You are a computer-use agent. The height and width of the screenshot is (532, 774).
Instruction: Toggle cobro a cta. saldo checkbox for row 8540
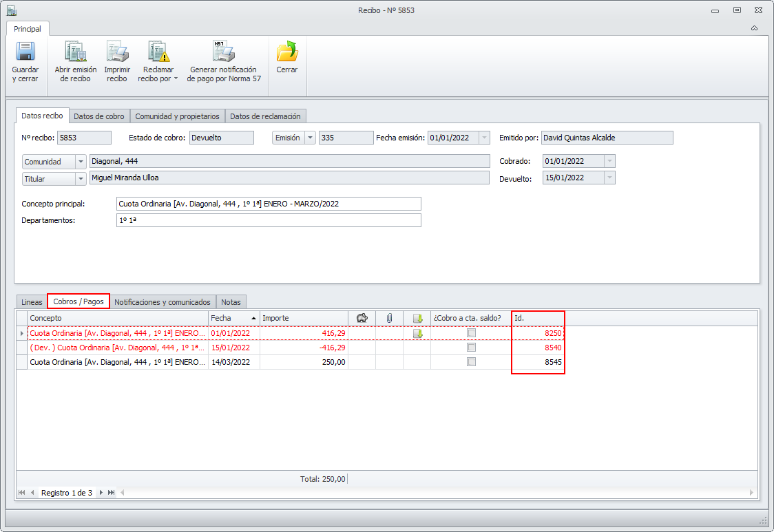(x=471, y=348)
